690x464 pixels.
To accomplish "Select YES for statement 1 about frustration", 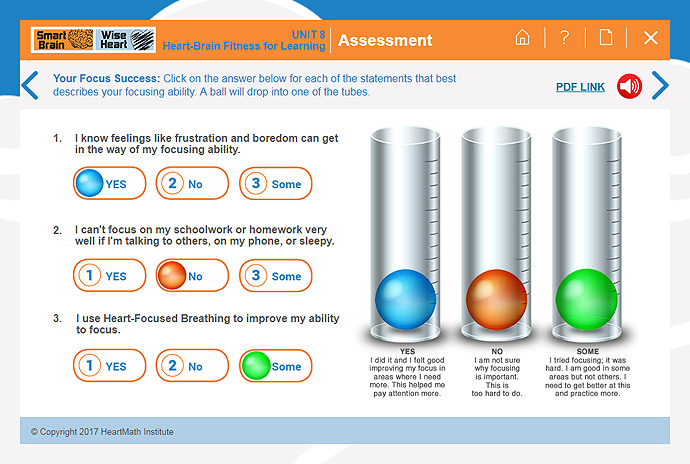I will click(110, 183).
